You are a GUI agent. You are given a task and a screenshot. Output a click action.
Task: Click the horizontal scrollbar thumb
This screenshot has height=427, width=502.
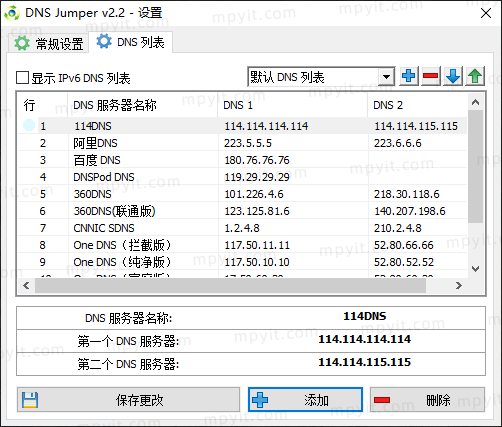coord(230,286)
